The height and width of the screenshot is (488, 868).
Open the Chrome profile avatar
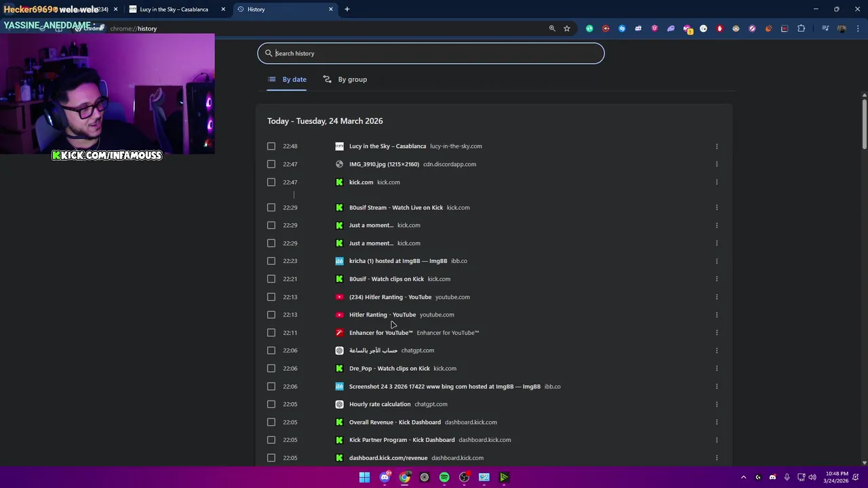[842, 28]
